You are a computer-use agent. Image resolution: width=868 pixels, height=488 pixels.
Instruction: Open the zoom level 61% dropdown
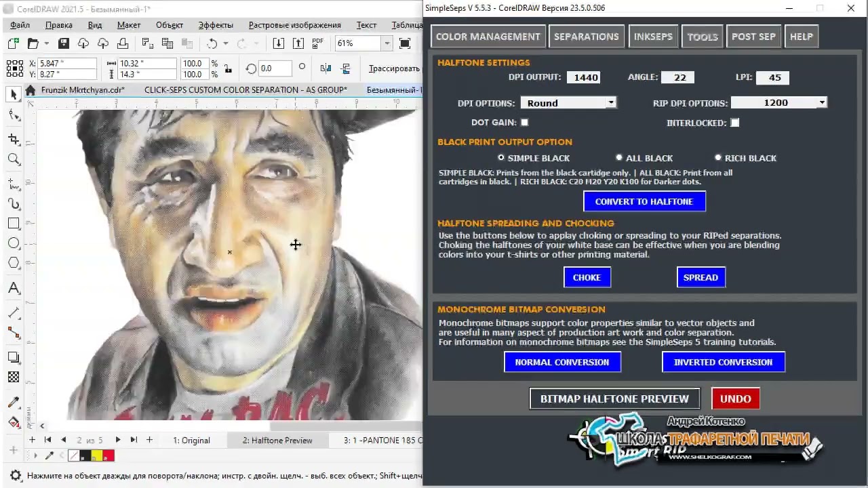pos(387,43)
